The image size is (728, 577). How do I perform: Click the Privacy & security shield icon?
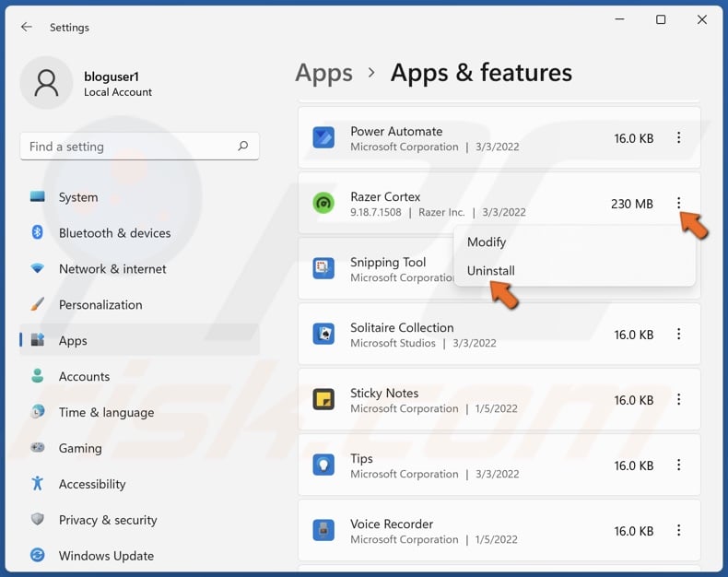pos(38,519)
